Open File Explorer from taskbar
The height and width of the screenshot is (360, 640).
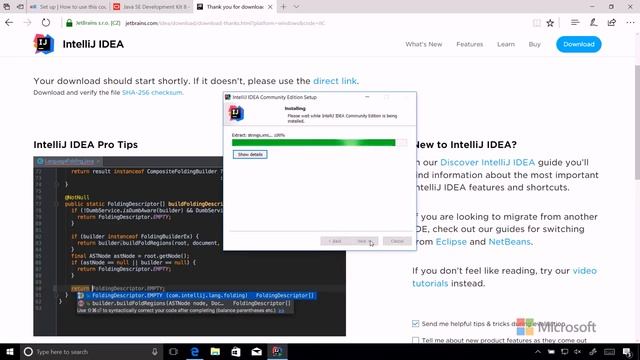click(x=216, y=351)
